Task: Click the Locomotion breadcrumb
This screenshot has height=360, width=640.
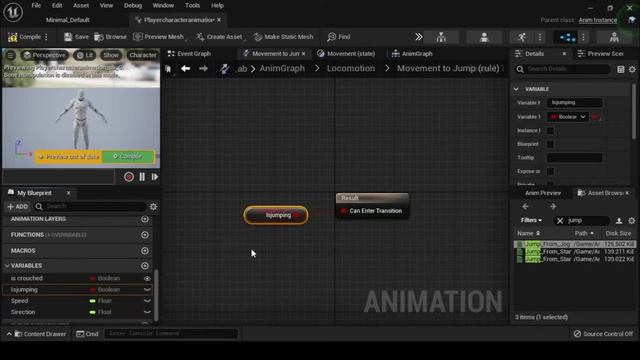Action: 351,69
